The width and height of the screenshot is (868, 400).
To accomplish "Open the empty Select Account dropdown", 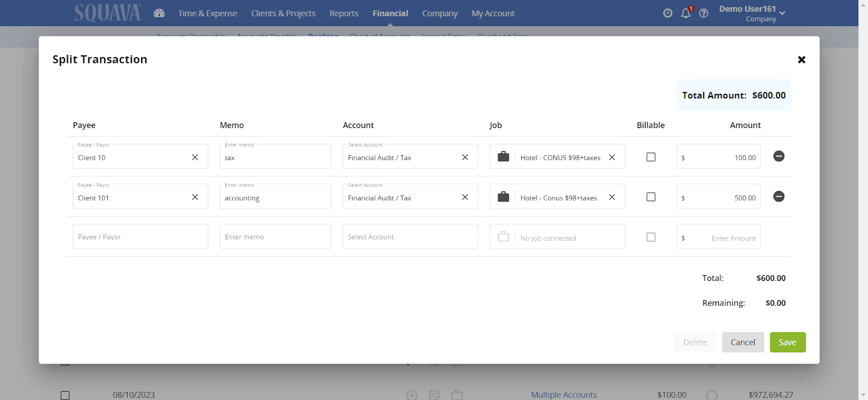I will click(410, 237).
